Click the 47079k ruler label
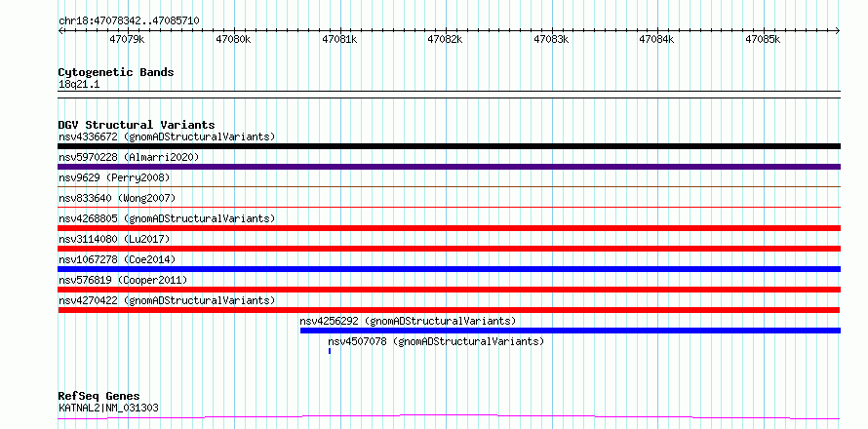This screenshot has width=868, height=429. click(128, 39)
